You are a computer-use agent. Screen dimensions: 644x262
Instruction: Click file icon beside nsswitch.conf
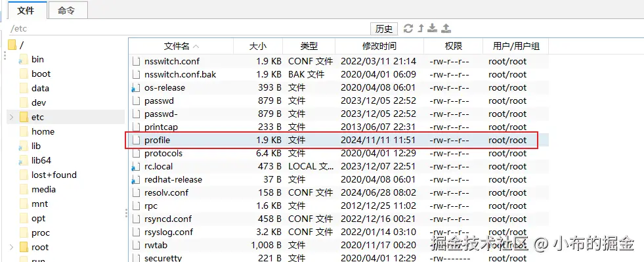coord(136,61)
